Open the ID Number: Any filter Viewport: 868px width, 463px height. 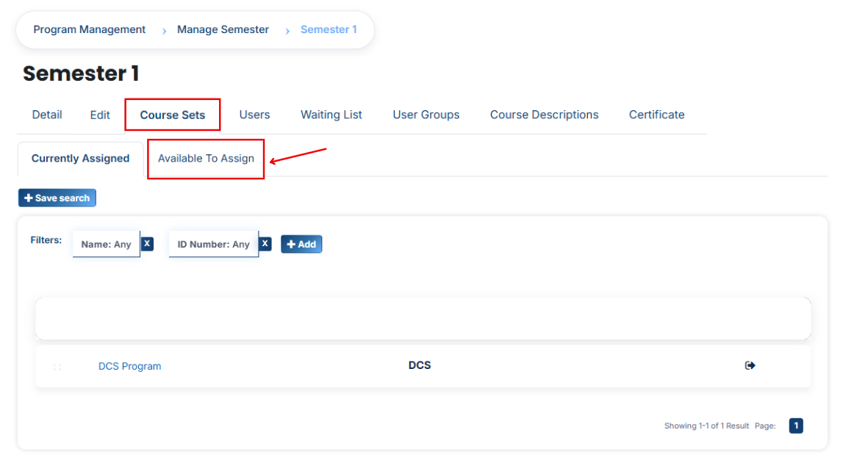point(214,244)
